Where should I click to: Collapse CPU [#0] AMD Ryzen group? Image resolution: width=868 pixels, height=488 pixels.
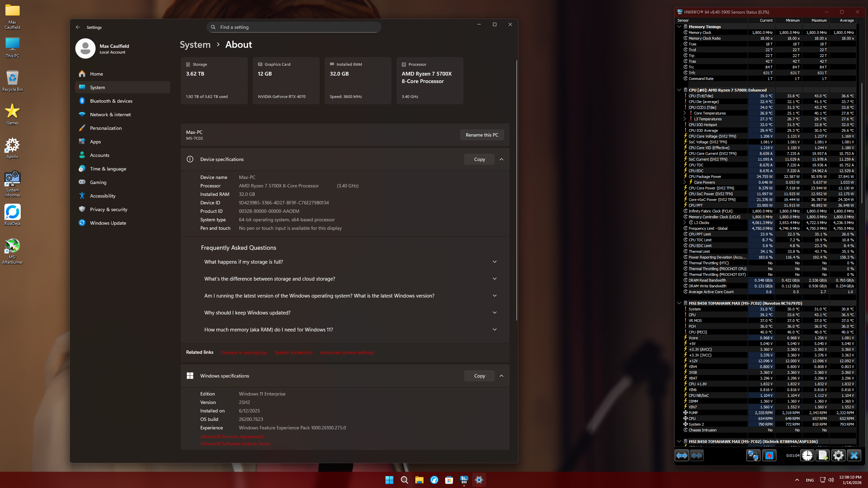coord(679,90)
